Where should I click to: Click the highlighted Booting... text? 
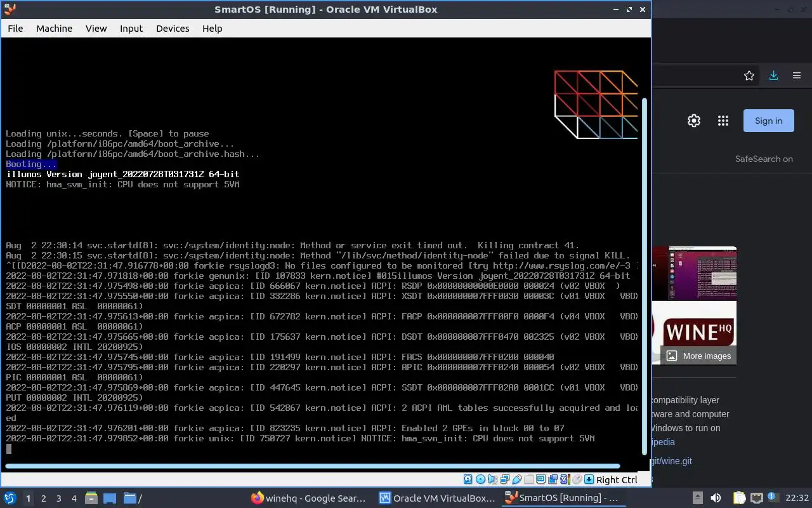click(x=31, y=164)
